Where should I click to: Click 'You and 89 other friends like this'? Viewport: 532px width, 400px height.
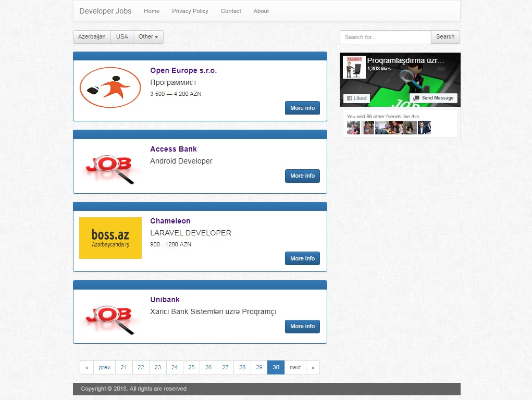[382, 116]
